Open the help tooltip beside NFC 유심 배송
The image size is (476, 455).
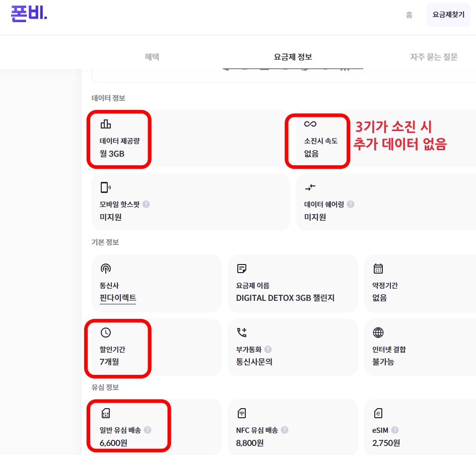[x=285, y=430]
